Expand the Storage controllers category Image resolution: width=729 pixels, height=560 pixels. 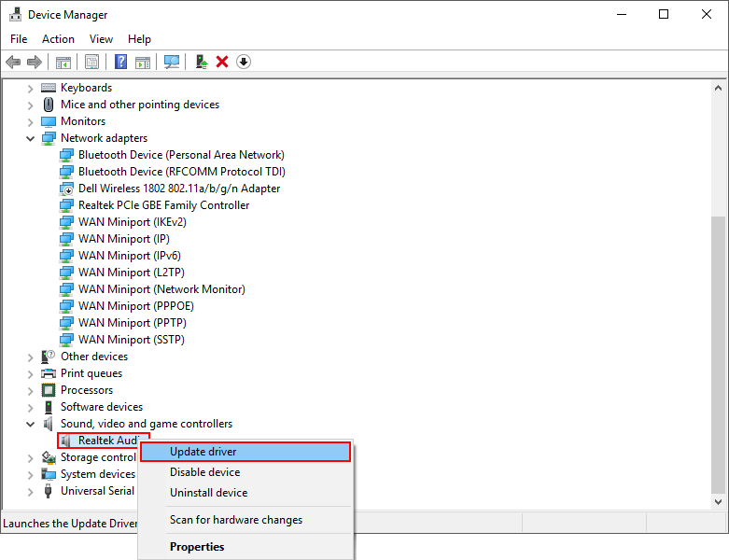pyautogui.click(x=30, y=458)
